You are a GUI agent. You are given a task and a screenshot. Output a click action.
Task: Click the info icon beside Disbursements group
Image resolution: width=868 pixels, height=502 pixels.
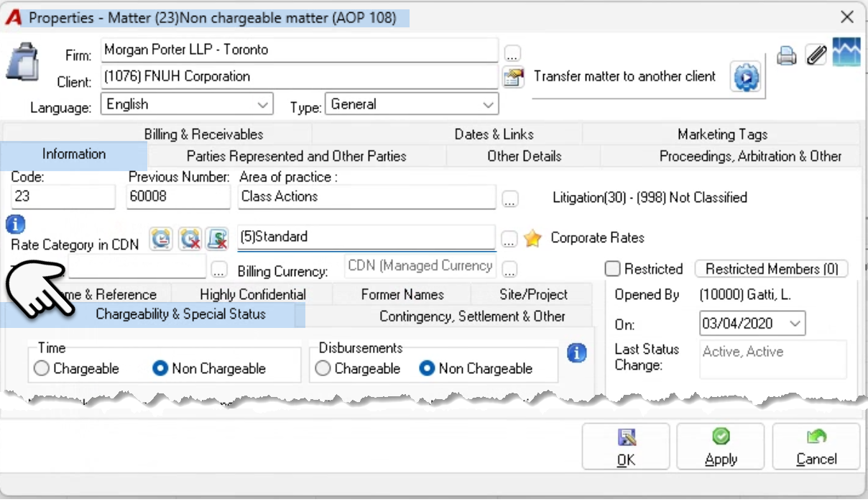coord(577,353)
